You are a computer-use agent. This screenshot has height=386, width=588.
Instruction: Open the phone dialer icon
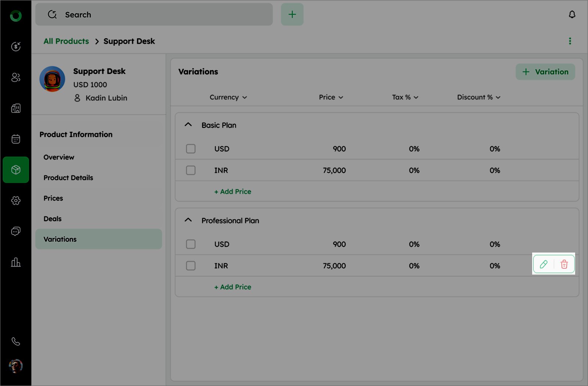[16, 341]
